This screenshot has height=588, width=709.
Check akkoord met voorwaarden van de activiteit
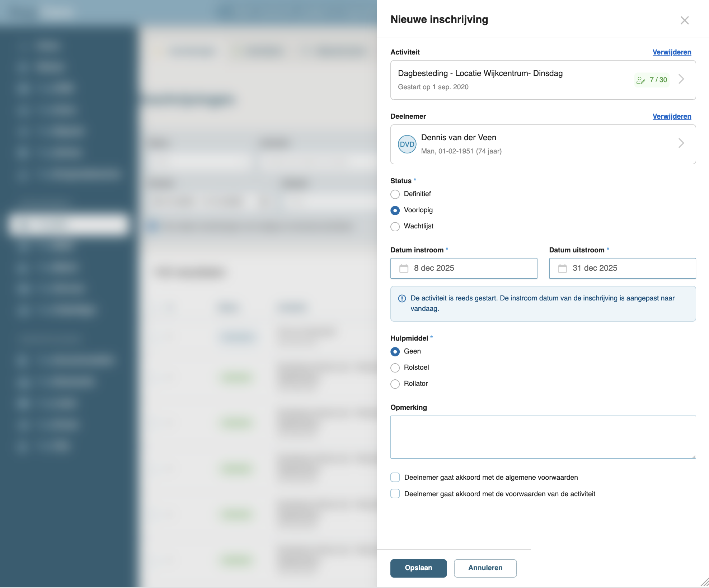pos(395,494)
